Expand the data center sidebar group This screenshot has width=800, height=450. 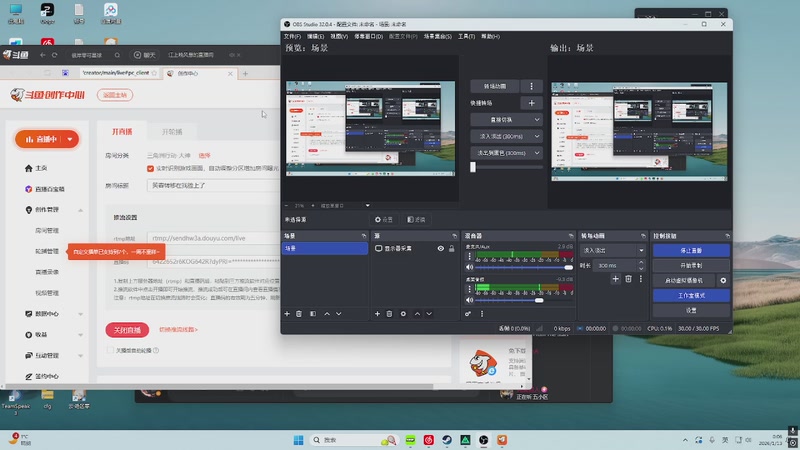[x=81, y=314]
